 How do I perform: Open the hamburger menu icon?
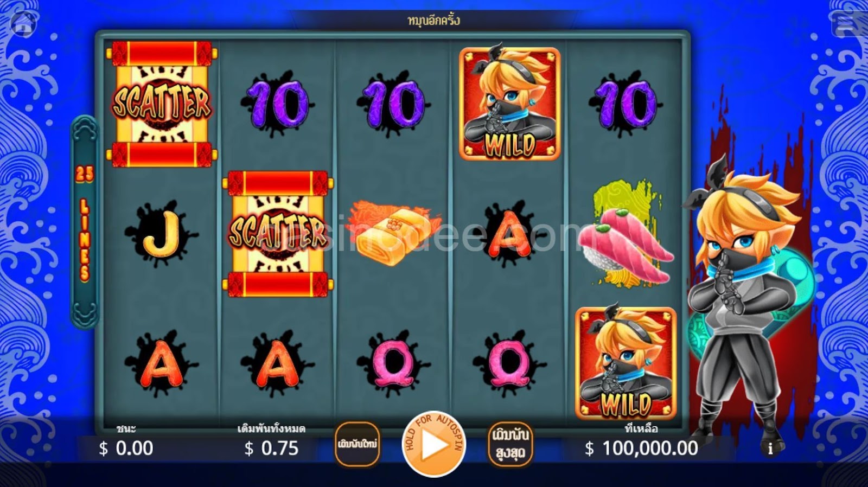click(x=845, y=23)
